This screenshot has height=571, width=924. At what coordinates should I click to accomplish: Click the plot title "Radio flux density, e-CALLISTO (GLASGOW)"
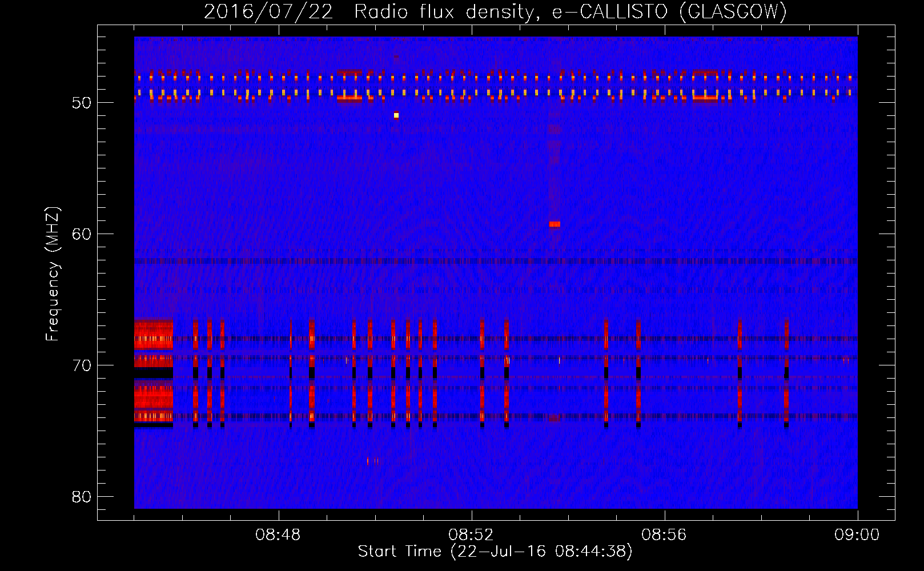(570, 11)
